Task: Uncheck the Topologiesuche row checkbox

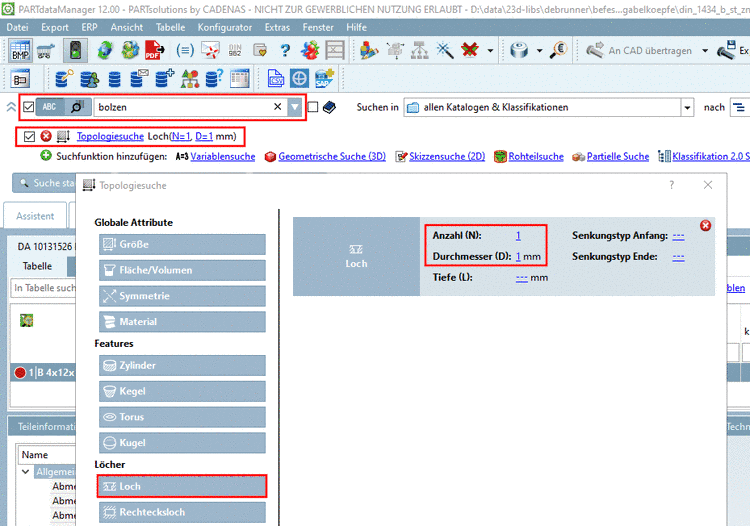Action: (29, 137)
